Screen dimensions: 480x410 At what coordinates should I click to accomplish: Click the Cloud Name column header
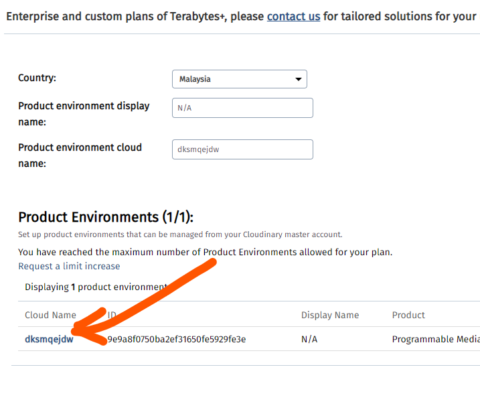pyautogui.click(x=50, y=315)
